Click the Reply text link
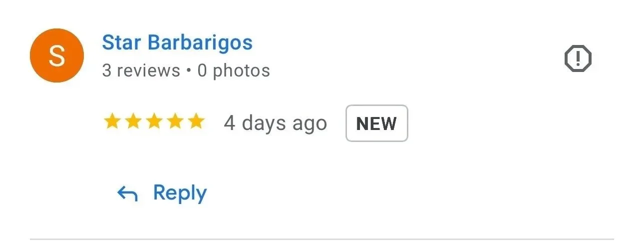644x241 pixels. tap(180, 192)
